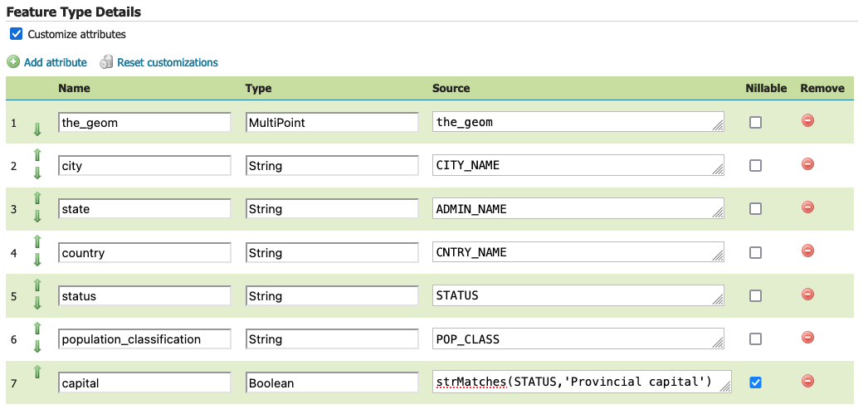Move the city attribute up
The height and width of the screenshot is (414, 868).
pos(37,154)
